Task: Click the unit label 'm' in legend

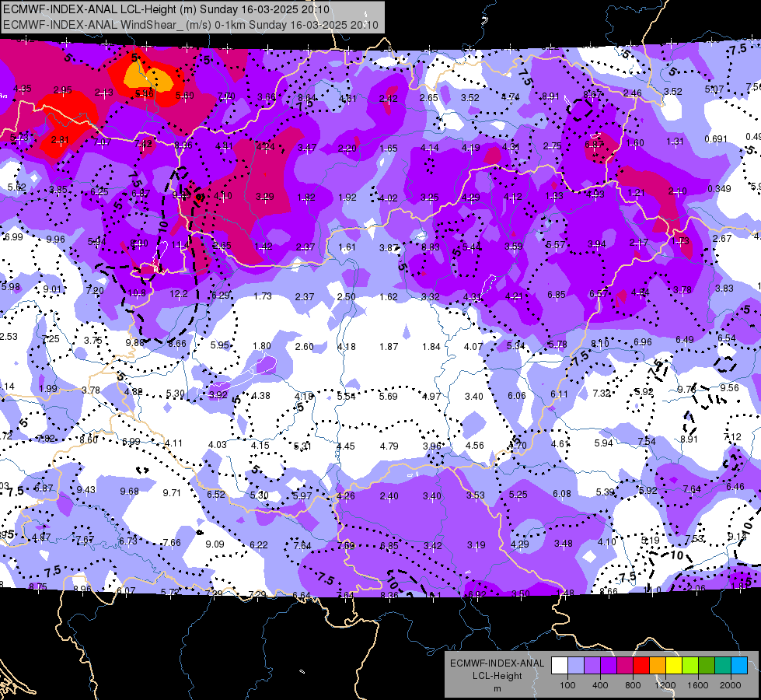Action: pos(497,688)
